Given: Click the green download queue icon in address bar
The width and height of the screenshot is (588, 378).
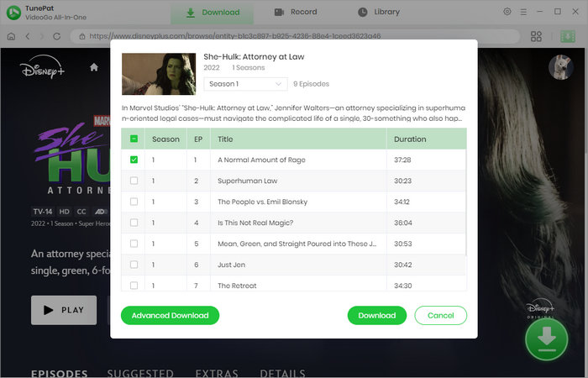Looking at the screenshot, I should click(568, 36).
